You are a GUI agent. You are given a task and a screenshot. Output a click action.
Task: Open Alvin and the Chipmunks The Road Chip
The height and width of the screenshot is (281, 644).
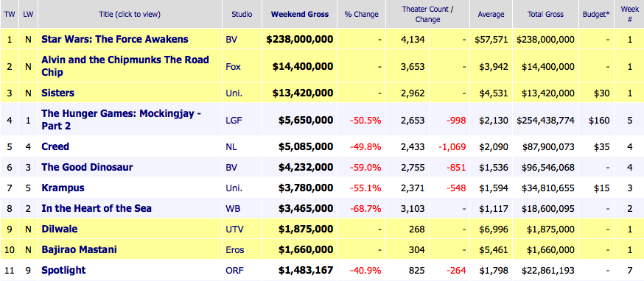[x=125, y=66]
